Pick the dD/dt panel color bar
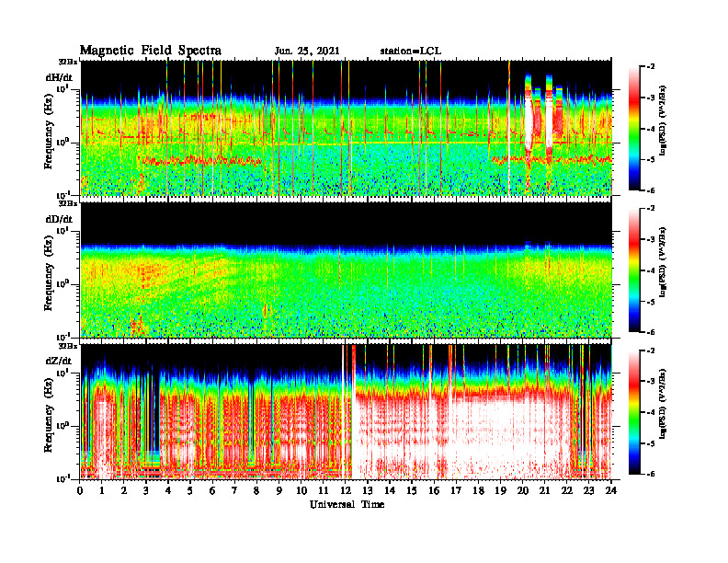Image resolution: width=728 pixels, height=563 pixels. (634, 270)
